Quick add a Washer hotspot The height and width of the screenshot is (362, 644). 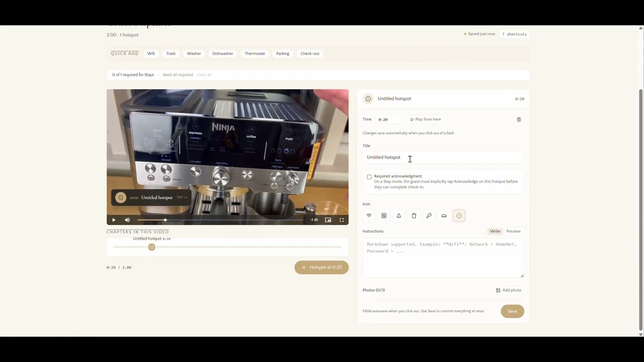pyautogui.click(x=194, y=53)
